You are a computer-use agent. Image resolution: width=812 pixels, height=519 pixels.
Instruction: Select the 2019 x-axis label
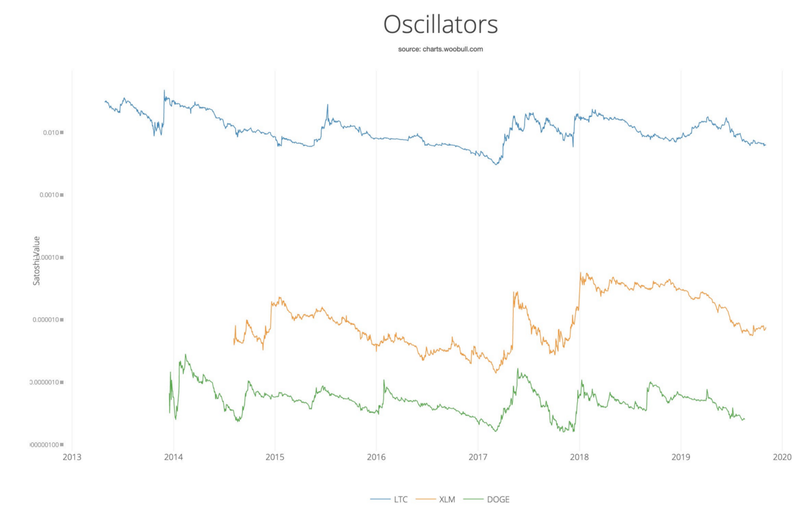pos(681,457)
